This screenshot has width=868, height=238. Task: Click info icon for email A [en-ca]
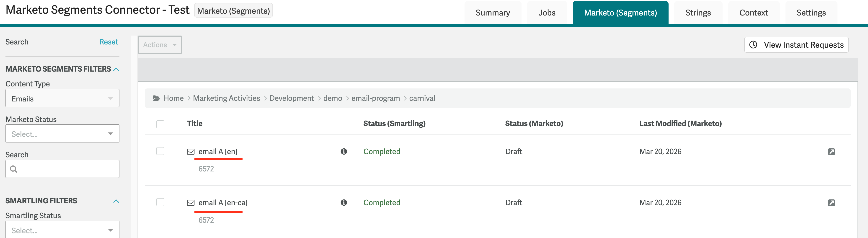[344, 202]
